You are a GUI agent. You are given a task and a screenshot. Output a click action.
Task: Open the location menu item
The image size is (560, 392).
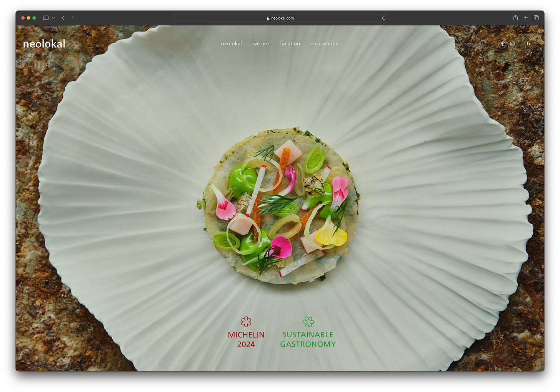(290, 43)
